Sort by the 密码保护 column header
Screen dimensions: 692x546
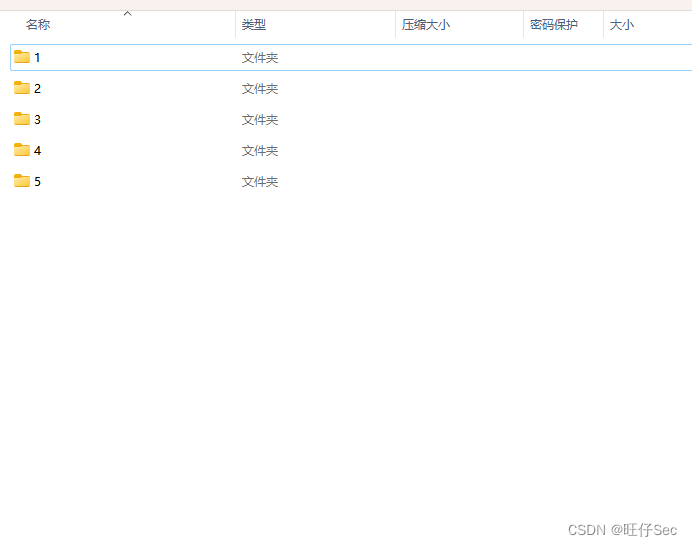click(x=554, y=25)
